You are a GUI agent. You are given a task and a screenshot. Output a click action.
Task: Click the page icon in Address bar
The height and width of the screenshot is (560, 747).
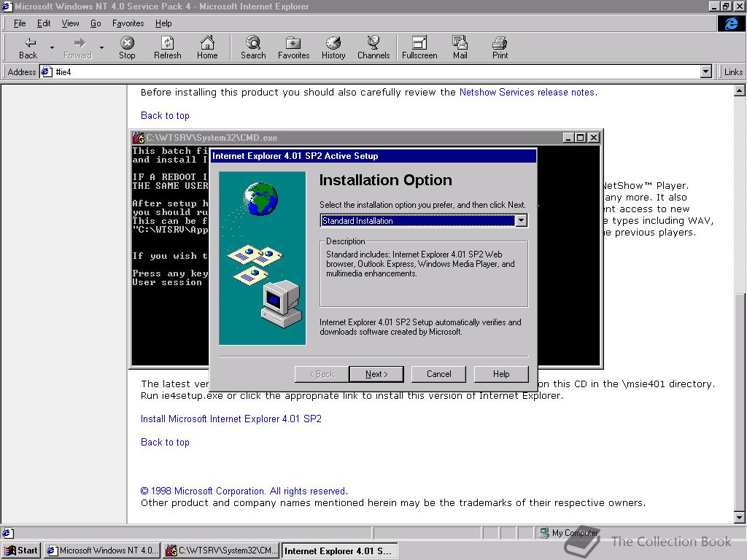pos(46,72)
